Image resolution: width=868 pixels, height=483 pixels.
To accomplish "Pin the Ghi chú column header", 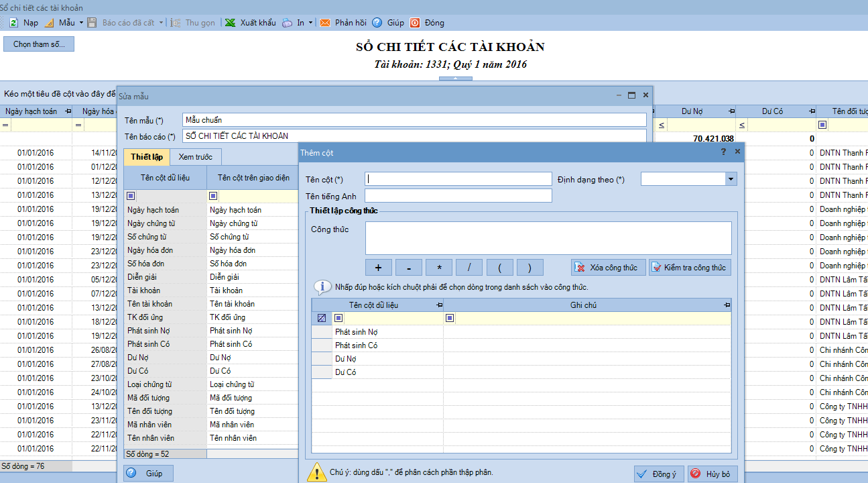I will (x=727, y=305).
